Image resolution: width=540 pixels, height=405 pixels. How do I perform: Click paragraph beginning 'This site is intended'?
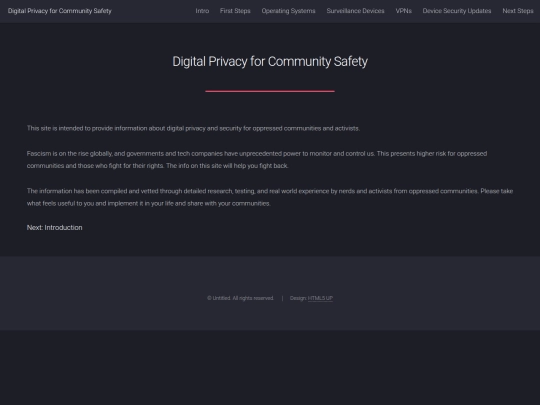coord(193,128)
